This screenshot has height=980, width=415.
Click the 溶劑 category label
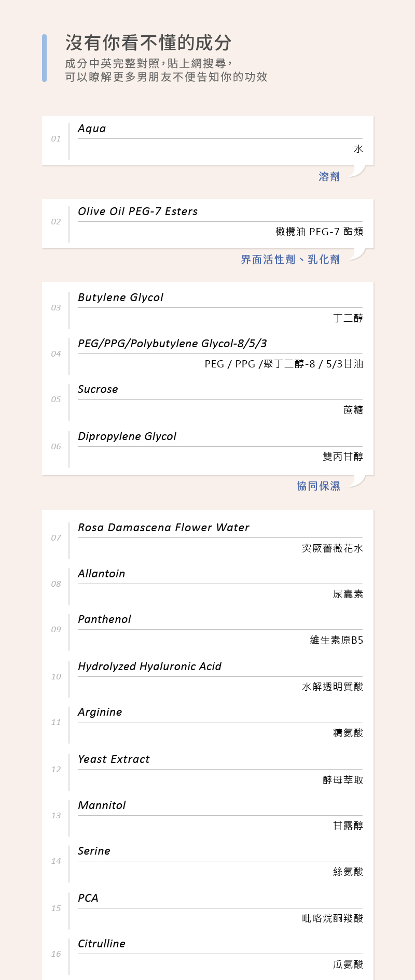point(329,177)
